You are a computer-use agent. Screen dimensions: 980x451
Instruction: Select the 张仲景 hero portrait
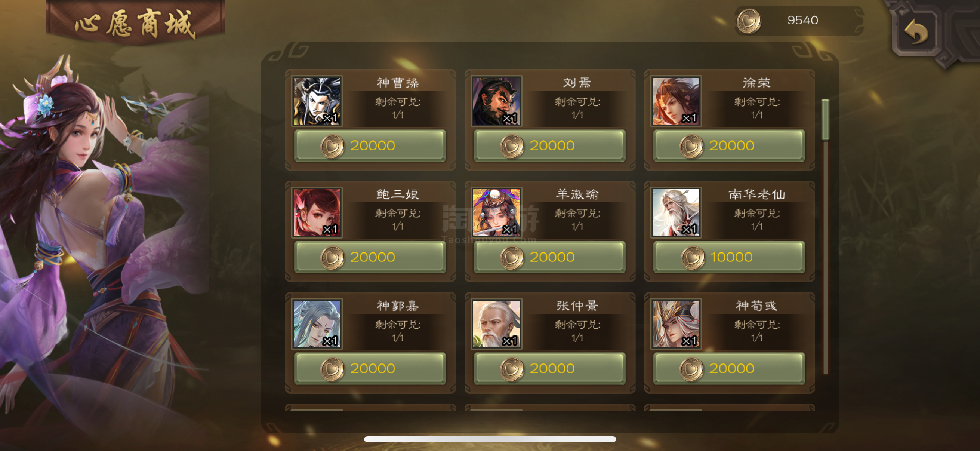click(496, 324)
